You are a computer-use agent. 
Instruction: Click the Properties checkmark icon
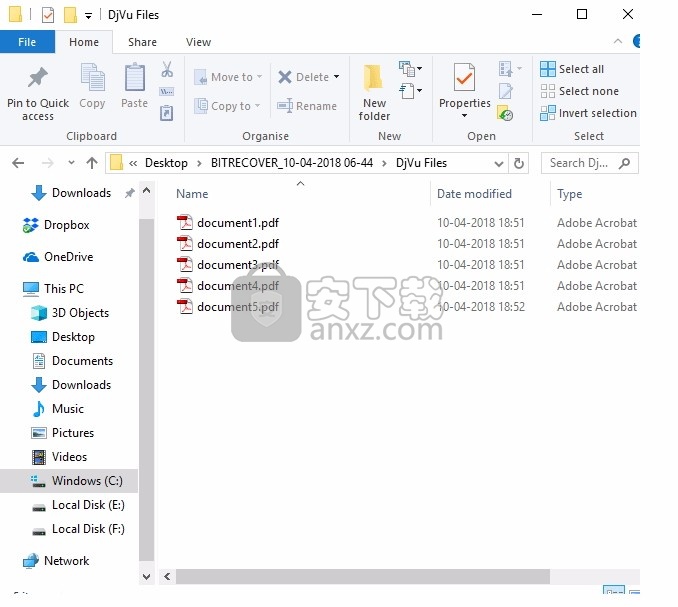(x=464, y=77)
